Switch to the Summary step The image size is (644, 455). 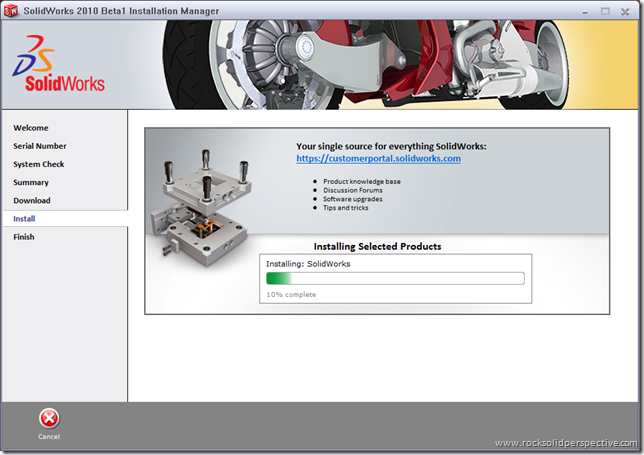point(31,182)
